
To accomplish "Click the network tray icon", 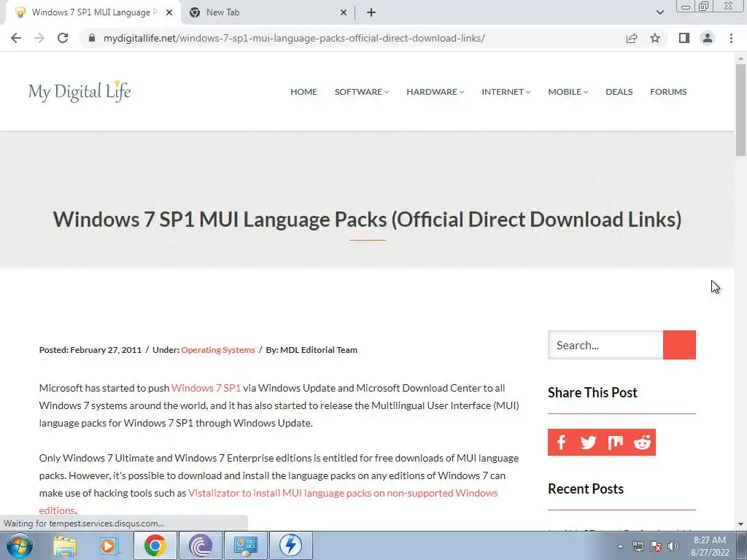I will pyautogui.click(x=638, y=546).
